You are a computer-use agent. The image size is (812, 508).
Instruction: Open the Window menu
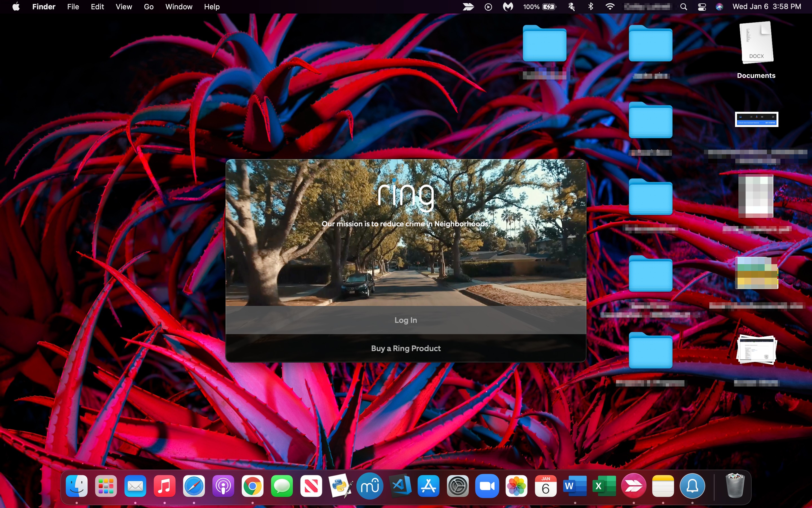pos(179,7)
